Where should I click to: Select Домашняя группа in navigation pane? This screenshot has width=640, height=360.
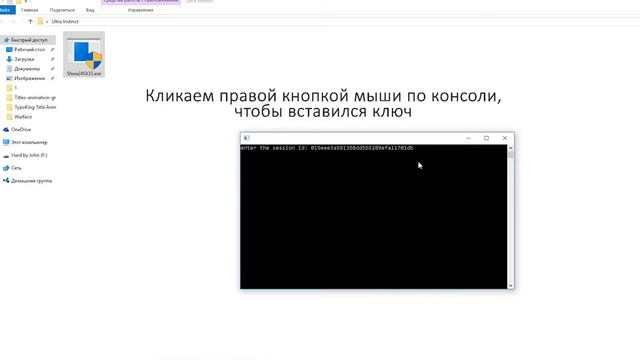(31, 181)
